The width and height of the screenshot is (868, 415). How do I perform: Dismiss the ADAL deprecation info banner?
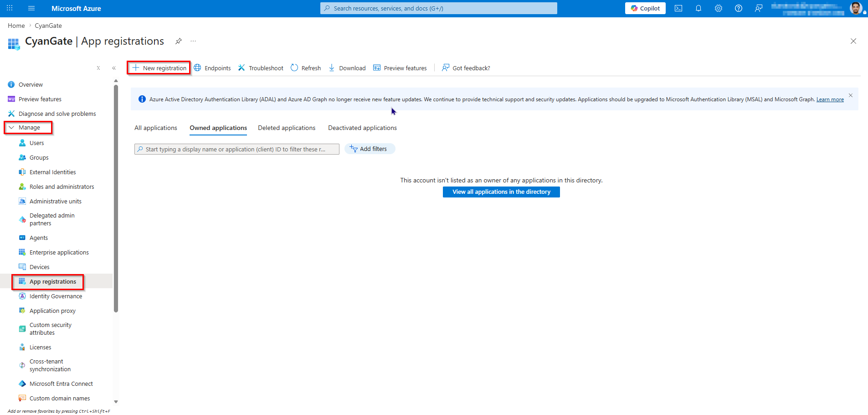point(851,95)
